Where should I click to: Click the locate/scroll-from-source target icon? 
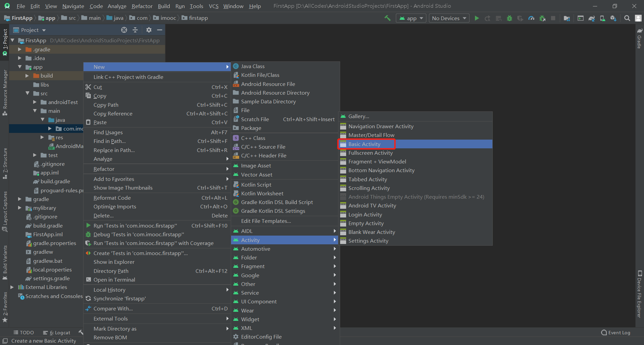124,30
